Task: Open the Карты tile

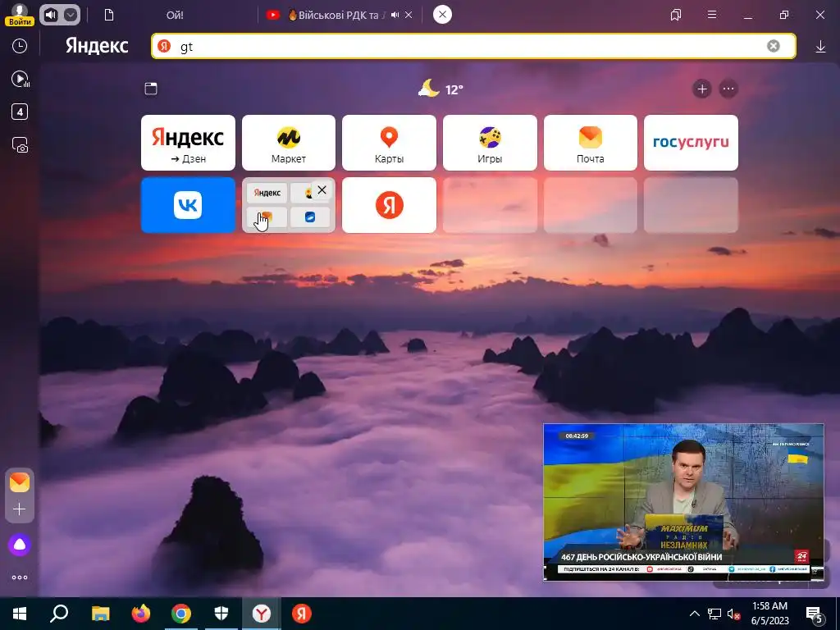Action: (x=389, y=143)
